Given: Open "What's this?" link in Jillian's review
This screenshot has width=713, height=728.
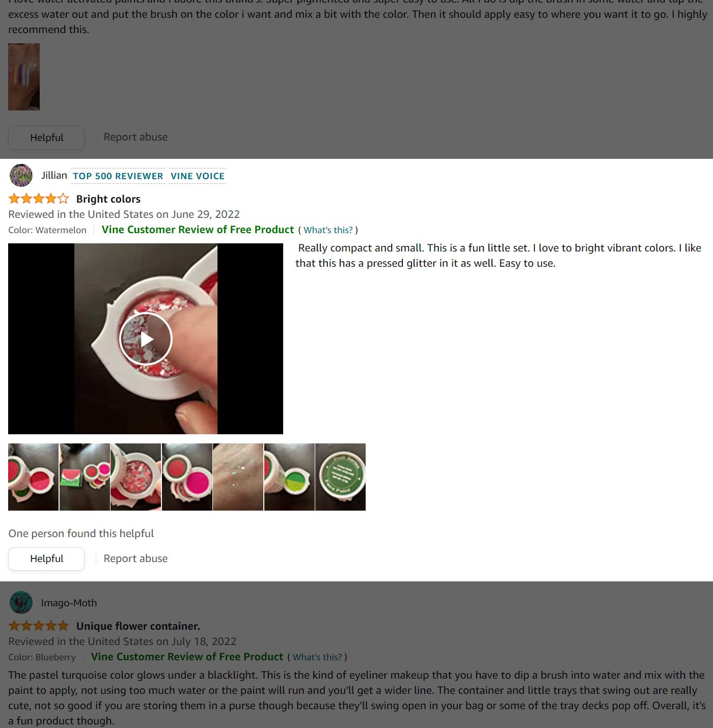Looking at the screenshot, I should [x=328, y=230].
